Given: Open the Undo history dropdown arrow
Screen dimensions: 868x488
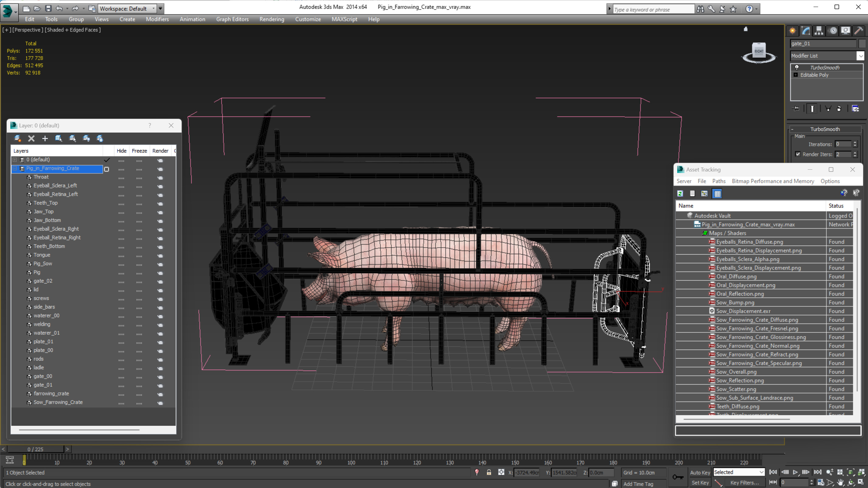Looking at the screenshot, I should [67, 9].
